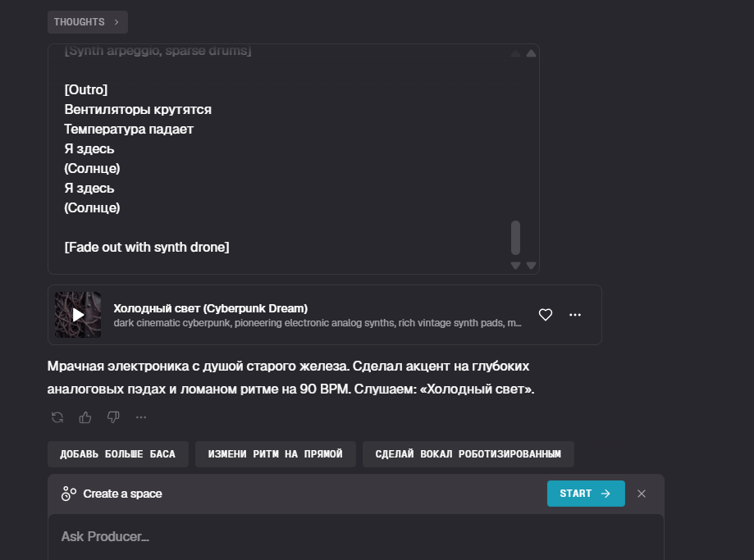Screen dimensions: 754x560
Task: Play the track «Холодный свет (Cyberpunk Dream)»
Action: coord(77,314)
